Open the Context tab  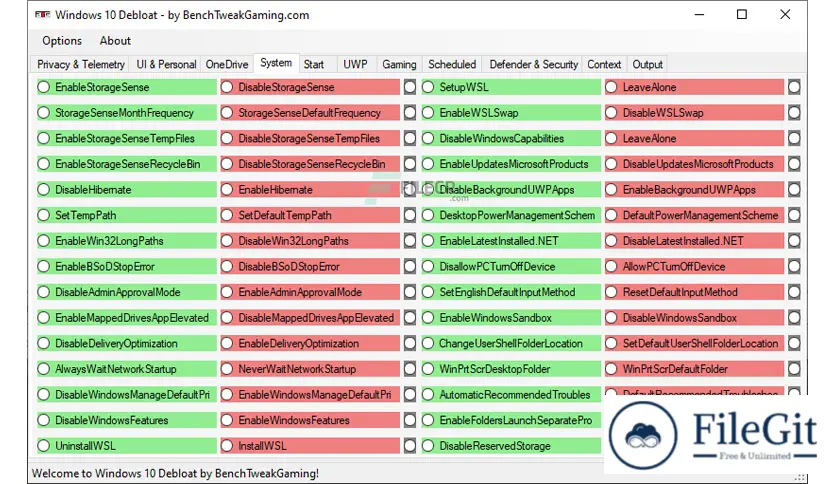click(604, 64)
